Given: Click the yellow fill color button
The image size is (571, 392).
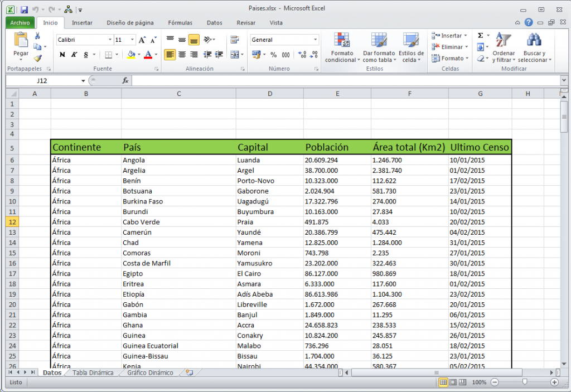Looking at the screenshot, I should (x=131, y=55).
